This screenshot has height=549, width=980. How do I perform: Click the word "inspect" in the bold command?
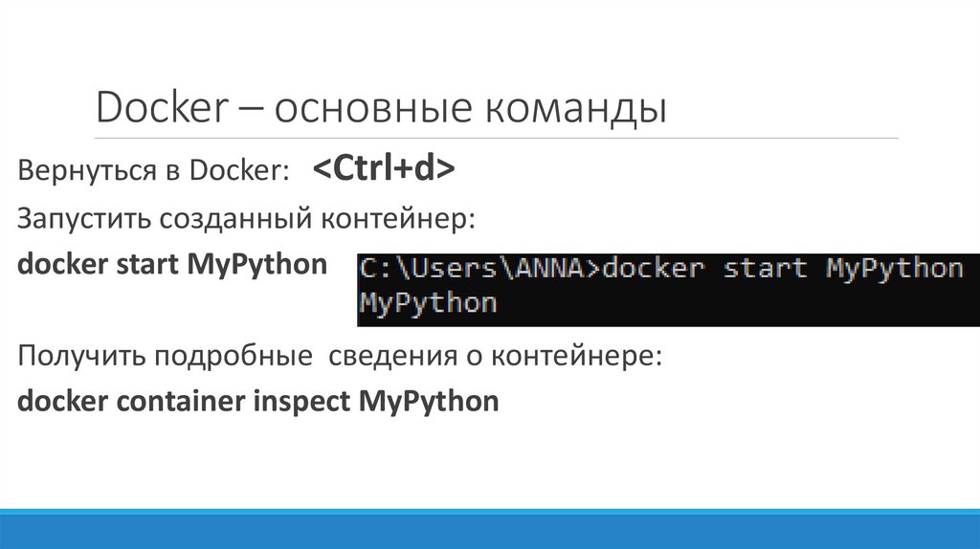pyautogui.click(x=302, y=400)
